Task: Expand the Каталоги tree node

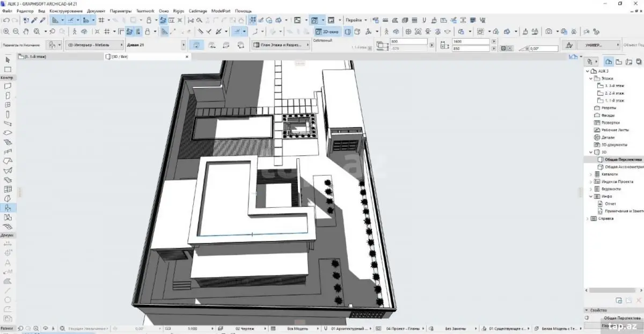Action: point(591,175)
